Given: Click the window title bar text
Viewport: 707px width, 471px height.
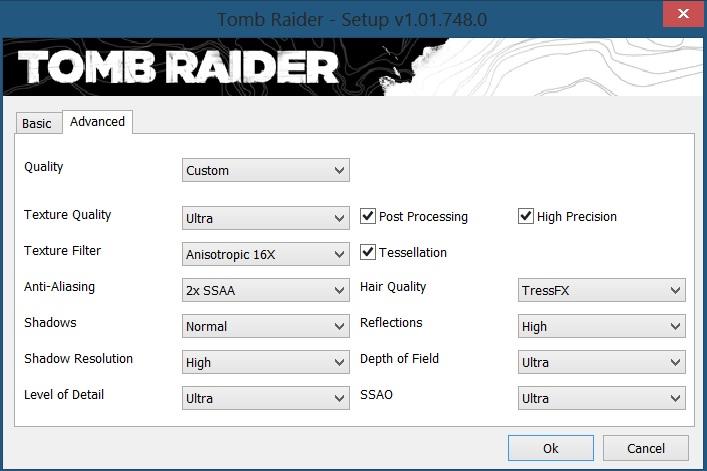Looking at the screenshot, I should 352,20.
